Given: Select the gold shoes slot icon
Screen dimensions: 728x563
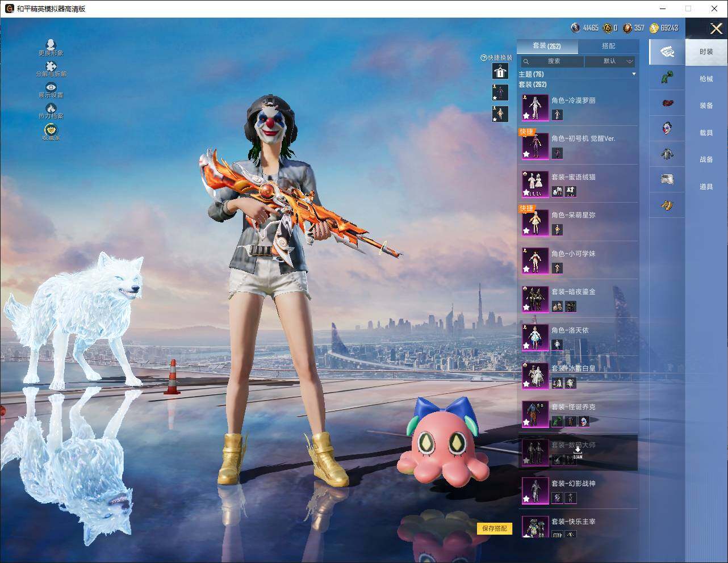Looking at the screenshot, I should coord(667,205).
